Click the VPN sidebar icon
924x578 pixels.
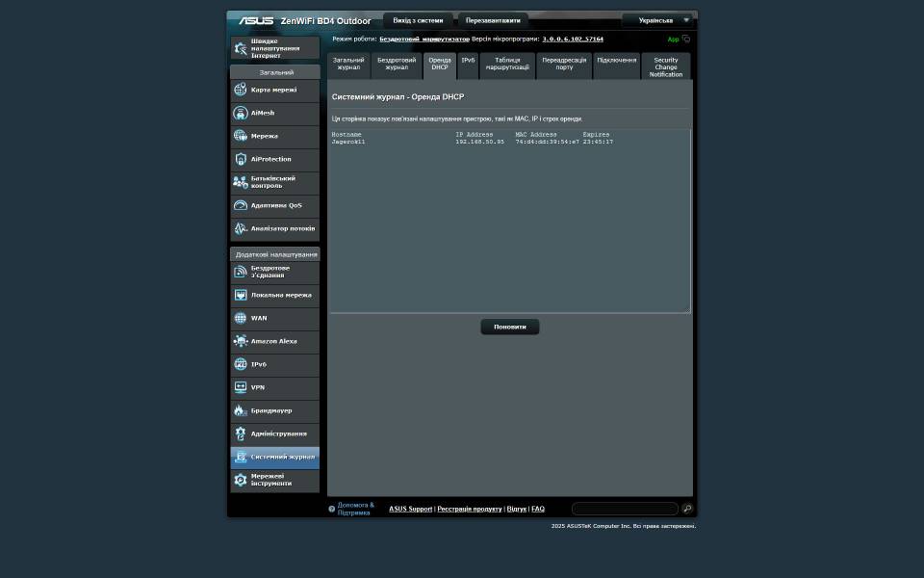[x=241, y=387]
